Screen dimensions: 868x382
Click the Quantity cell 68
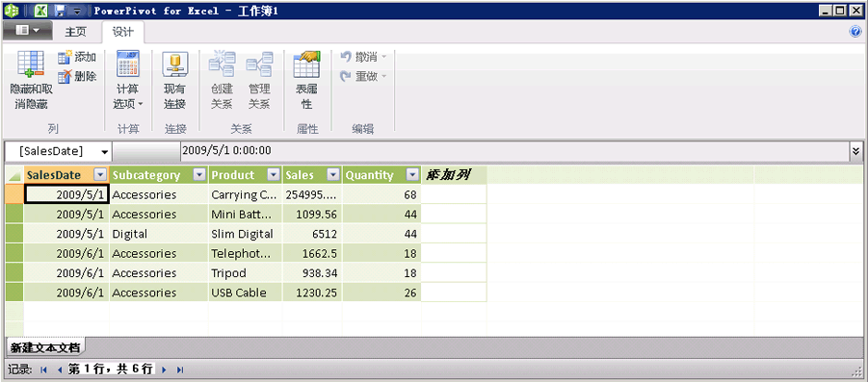pos(381,194)
